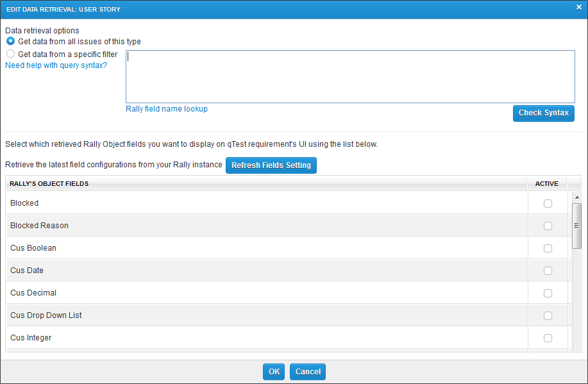The image size is (588, 384).
Task: Click the fields list scrollbar thumb
Action: (576, 226)
